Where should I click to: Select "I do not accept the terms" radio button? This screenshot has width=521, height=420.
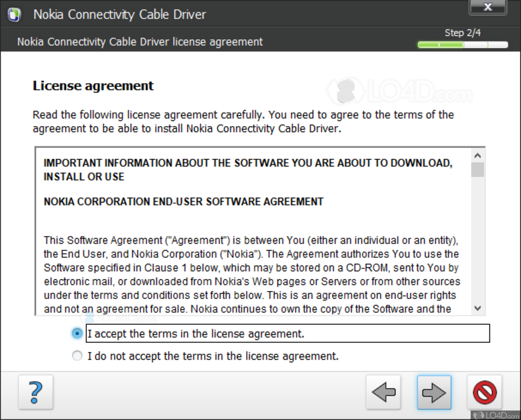77,355
